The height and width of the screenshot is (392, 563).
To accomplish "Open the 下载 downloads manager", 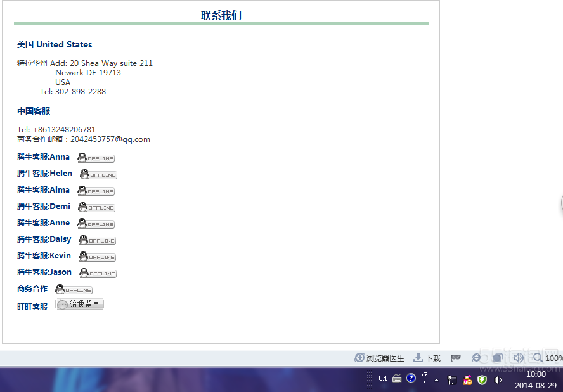I will point(427,358).
